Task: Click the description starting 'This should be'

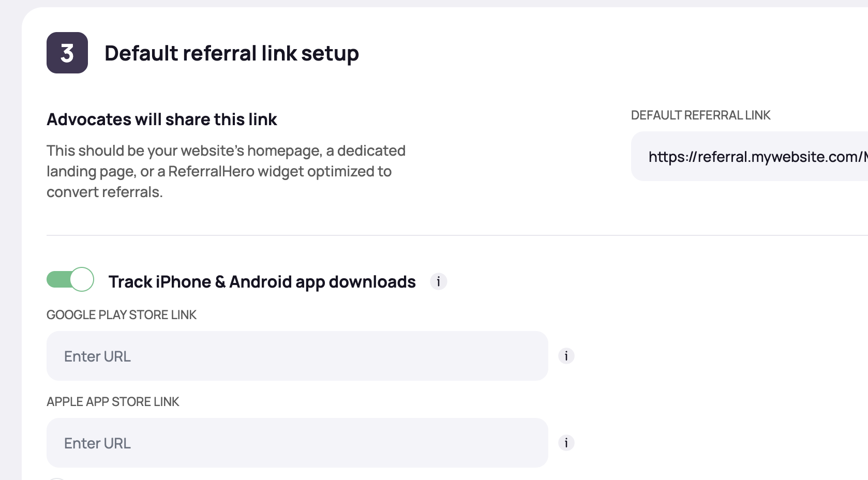Action: [x=226, y=151]
